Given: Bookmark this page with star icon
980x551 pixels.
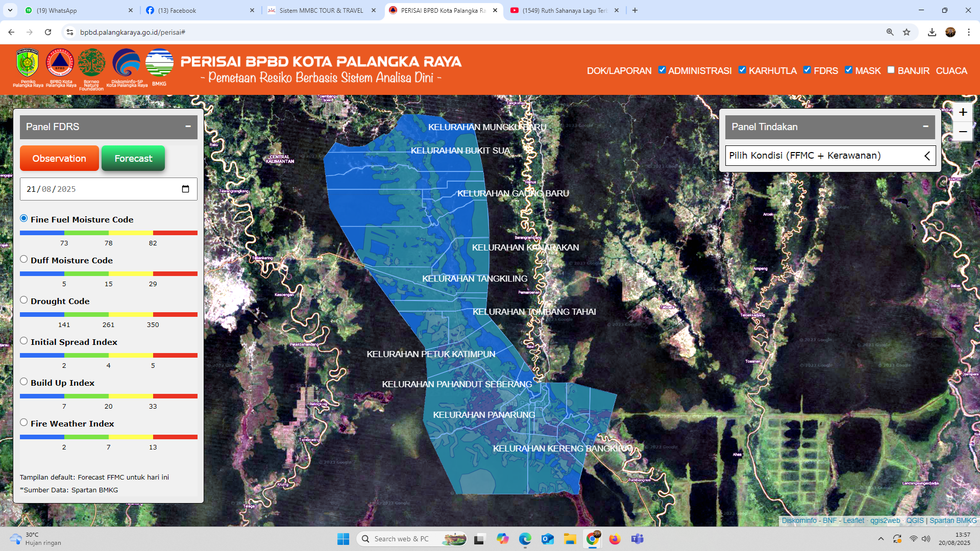Looking at the screenshot, I should point(906,32).
